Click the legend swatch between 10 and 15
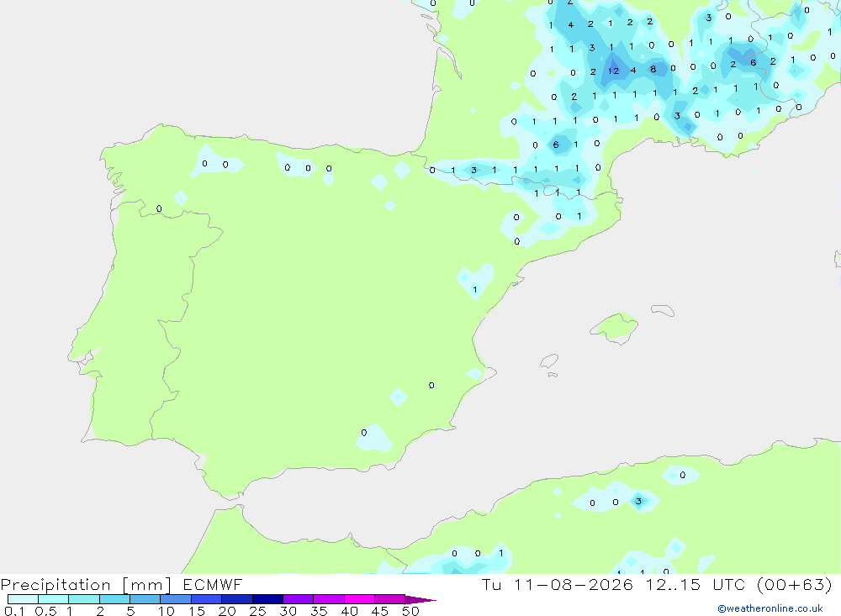Image resolution: width=841 pixels, height=616 pixels. [x=176, y=599]
